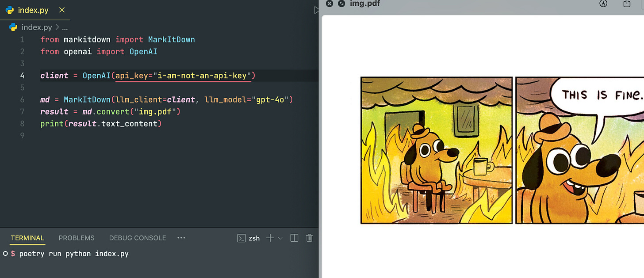Select the index.py editor tab

[x=35, y=10]
